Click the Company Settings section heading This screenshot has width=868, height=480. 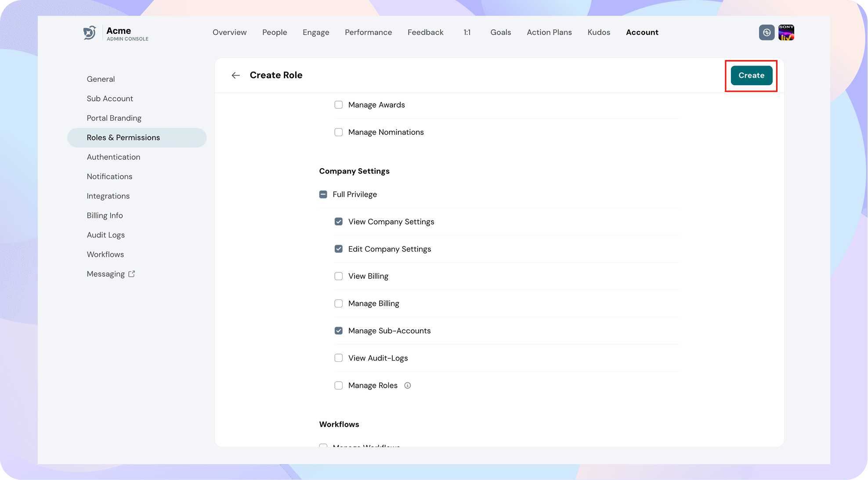(354, 171)
